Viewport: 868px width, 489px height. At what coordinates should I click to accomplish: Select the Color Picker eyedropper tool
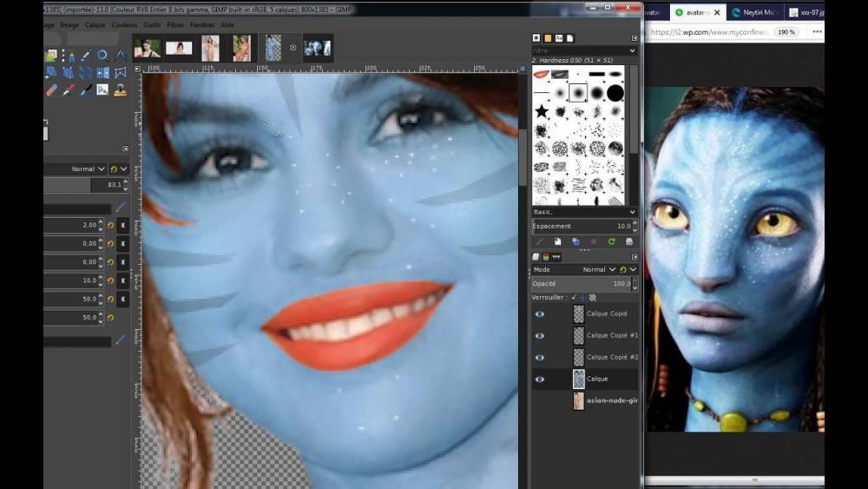coord(86,56)
